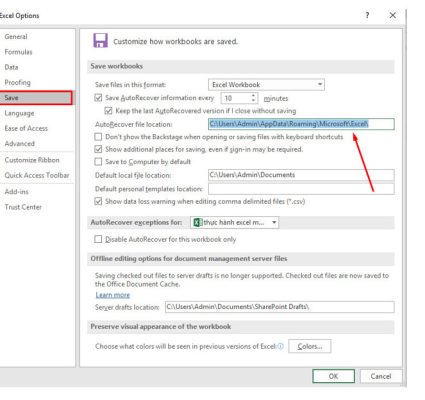Open the Trust Center category
This screenshot has height=400, width=425.
(23, 207)
